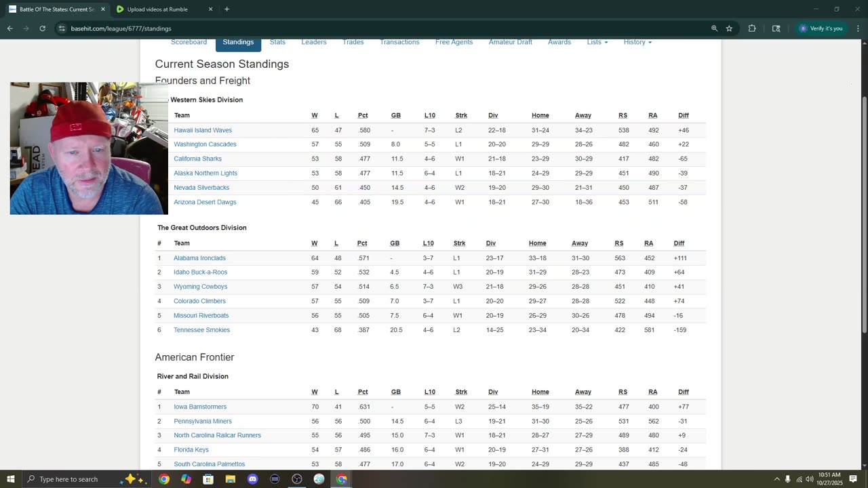Click the California Sharks link

[x=197, y=159]
